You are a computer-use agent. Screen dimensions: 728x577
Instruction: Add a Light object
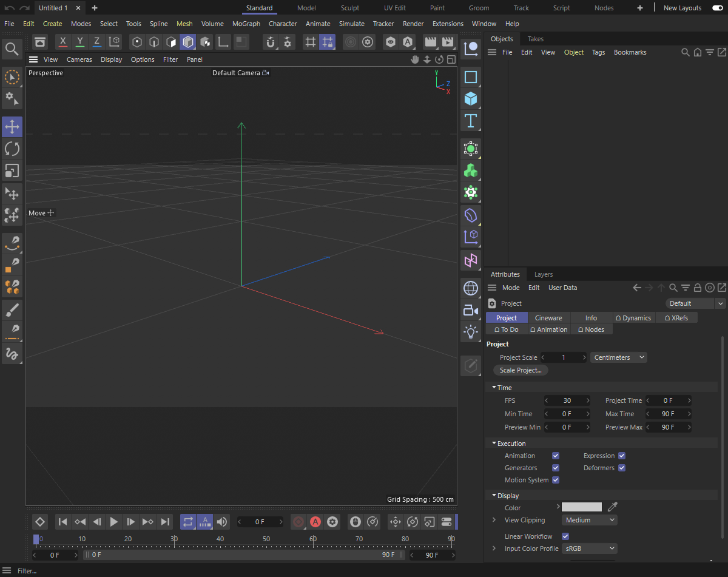tap(471, 332)
